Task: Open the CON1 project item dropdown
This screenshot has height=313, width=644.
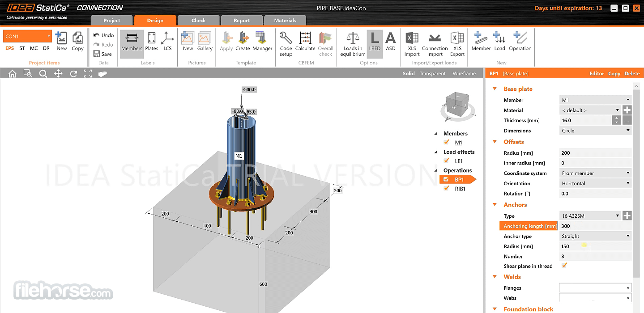Action: [x=28, y=36]
